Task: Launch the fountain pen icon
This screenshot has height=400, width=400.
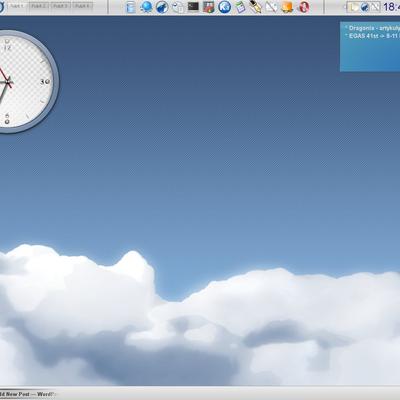Action: click(x=256, y=7)
